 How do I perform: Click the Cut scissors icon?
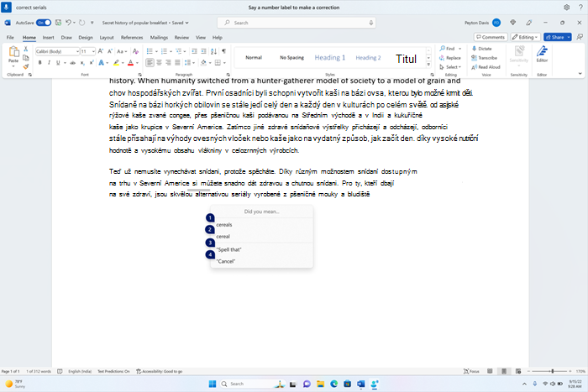[26, 49]
